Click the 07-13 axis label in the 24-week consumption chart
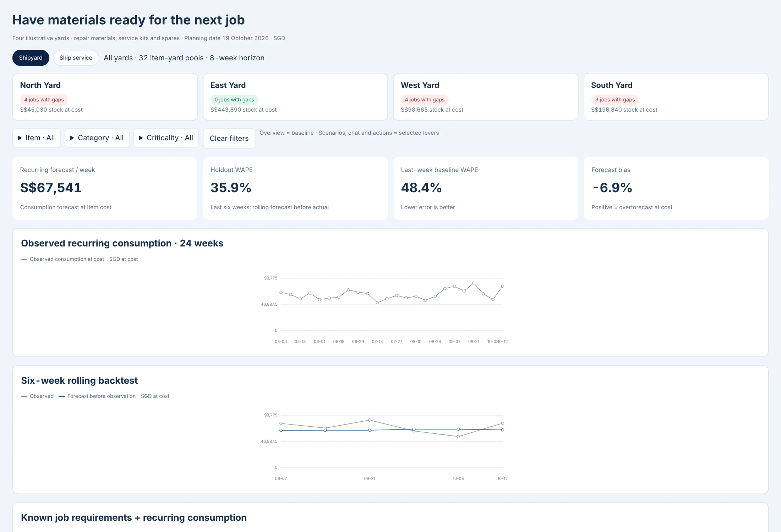 coord(377,342)
